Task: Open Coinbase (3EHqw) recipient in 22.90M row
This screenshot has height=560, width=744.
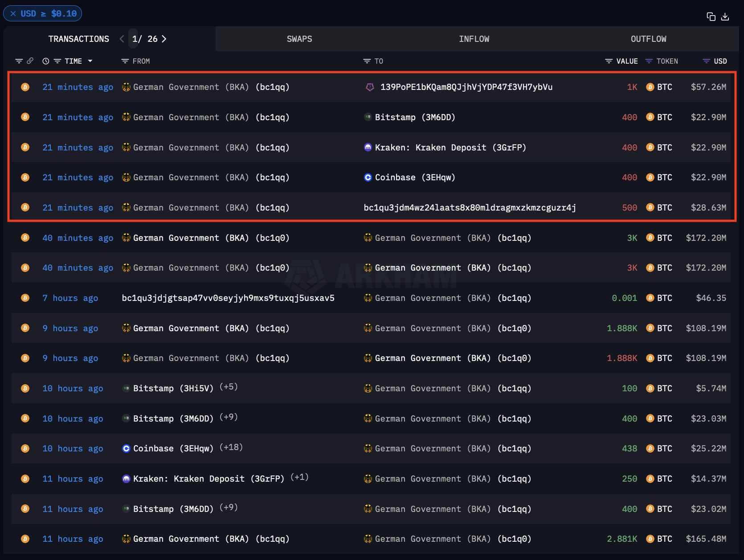Action: click(x=415, y=178)
